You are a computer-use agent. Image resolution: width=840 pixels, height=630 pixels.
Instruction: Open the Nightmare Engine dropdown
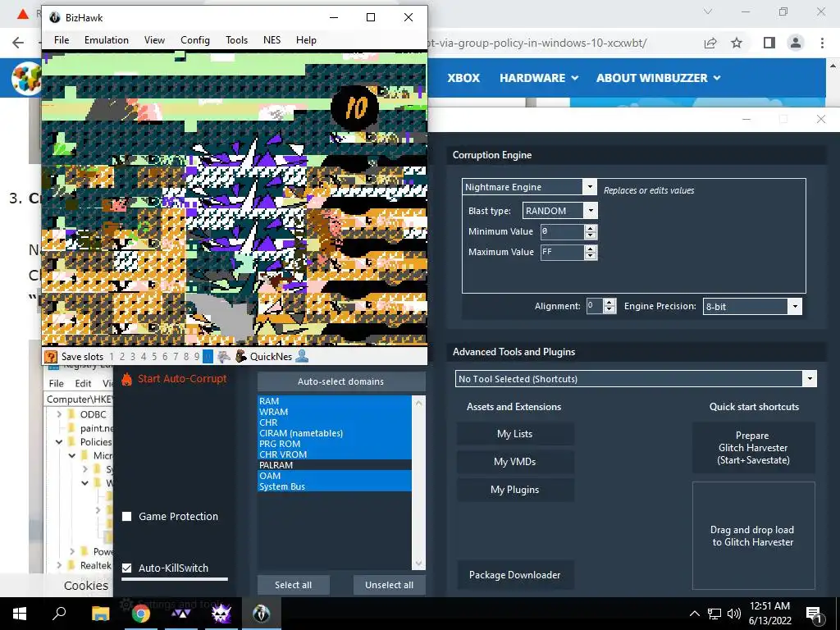(589, 187)
